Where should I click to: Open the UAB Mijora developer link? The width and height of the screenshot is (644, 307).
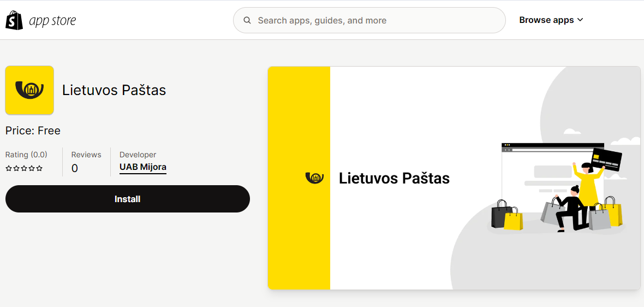(143, 167)
